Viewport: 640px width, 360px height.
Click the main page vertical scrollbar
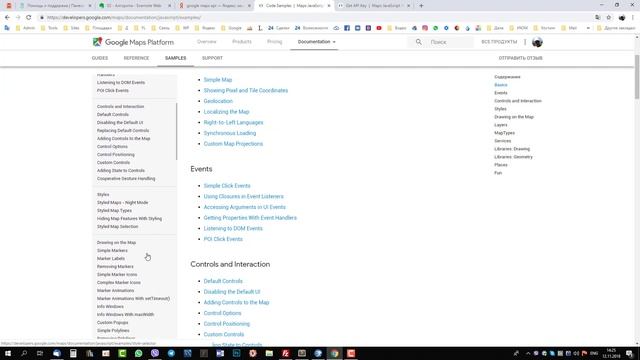point(637,77)
